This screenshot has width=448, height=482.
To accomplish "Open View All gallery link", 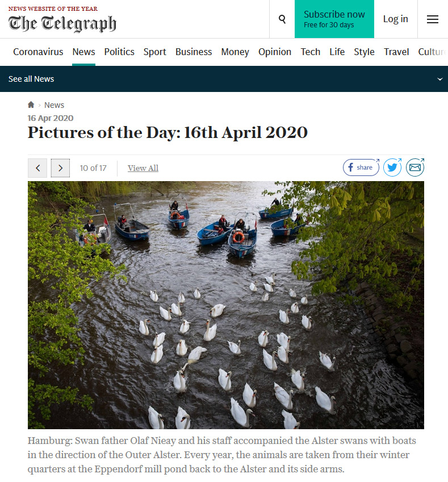I will pyautogui.click(x=143, y=168).
